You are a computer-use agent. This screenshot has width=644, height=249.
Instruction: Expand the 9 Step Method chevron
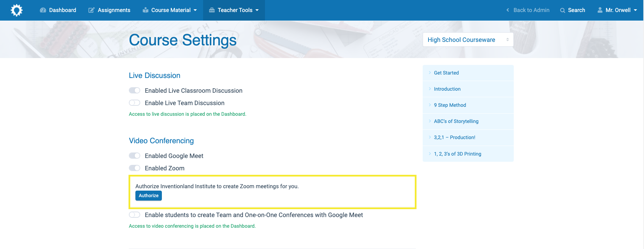tap(430, 105)
